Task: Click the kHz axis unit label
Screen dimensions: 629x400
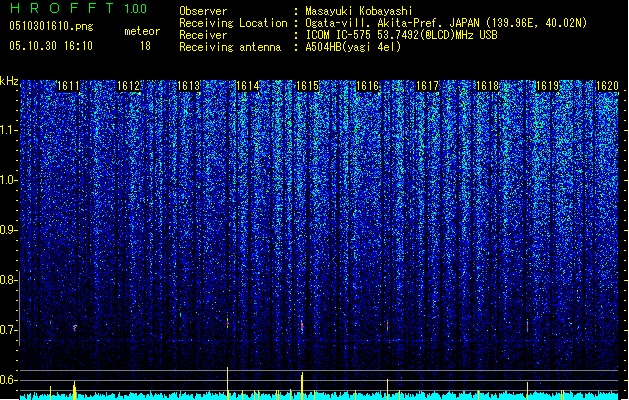Action: 9,81
